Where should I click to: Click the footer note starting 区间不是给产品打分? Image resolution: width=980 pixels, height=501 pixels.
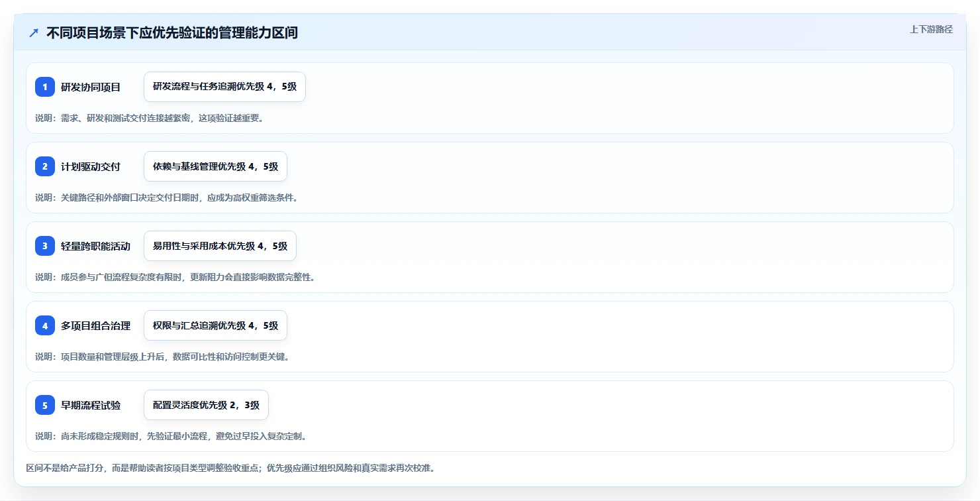tap(230, 468)
